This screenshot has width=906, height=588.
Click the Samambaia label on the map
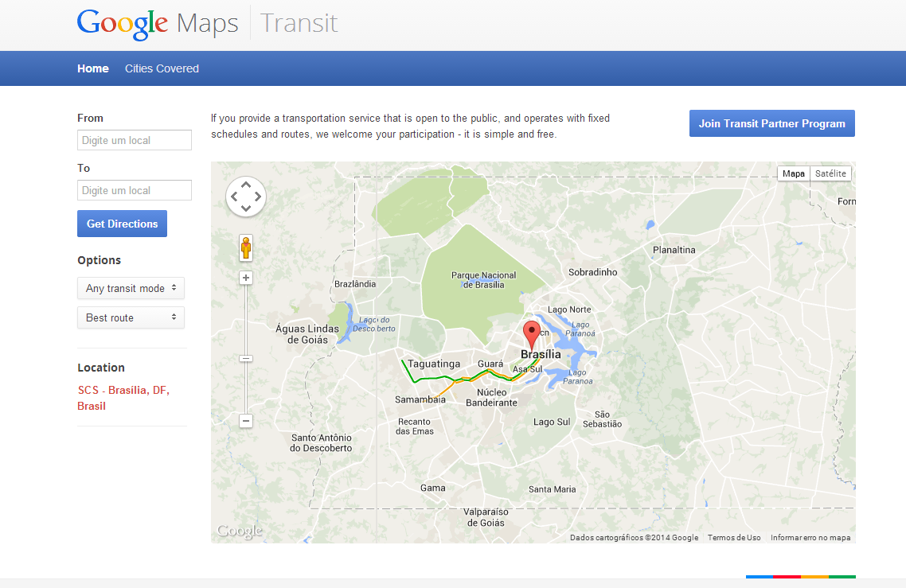(420, 399)
